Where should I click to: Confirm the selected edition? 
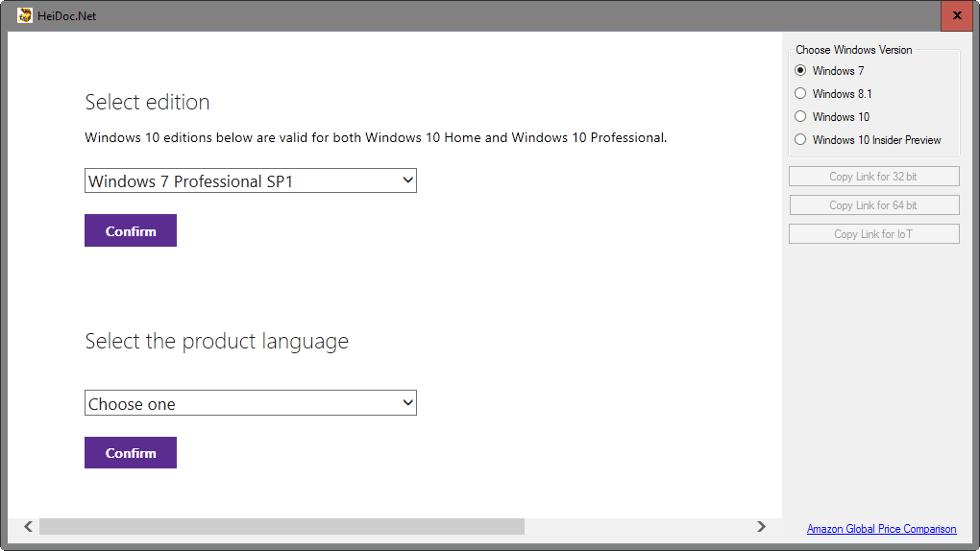[x=131, y=230]
